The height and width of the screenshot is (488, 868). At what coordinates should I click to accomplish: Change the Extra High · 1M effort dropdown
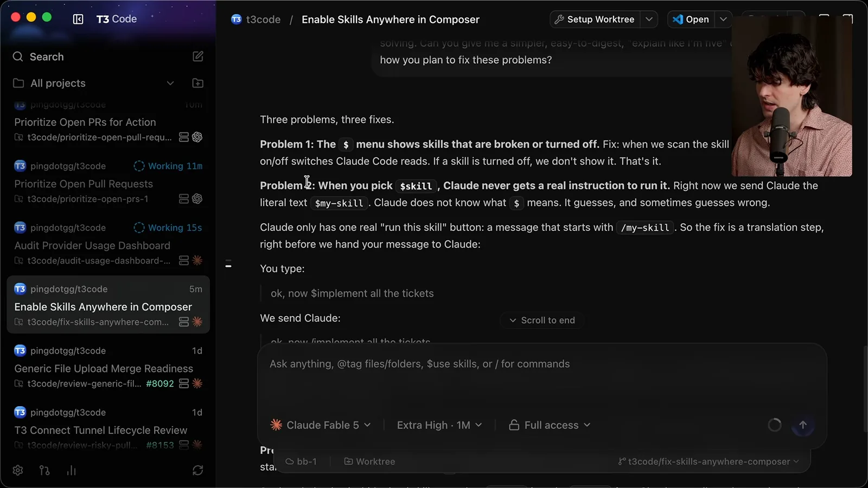(439, 425)
